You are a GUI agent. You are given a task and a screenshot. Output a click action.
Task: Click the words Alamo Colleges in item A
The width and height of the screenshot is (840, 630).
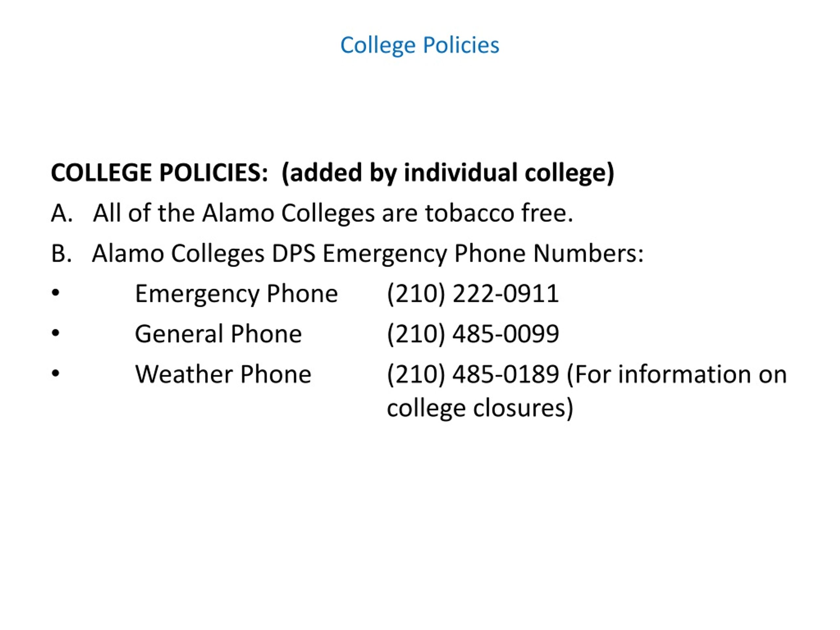click(288, 213)
